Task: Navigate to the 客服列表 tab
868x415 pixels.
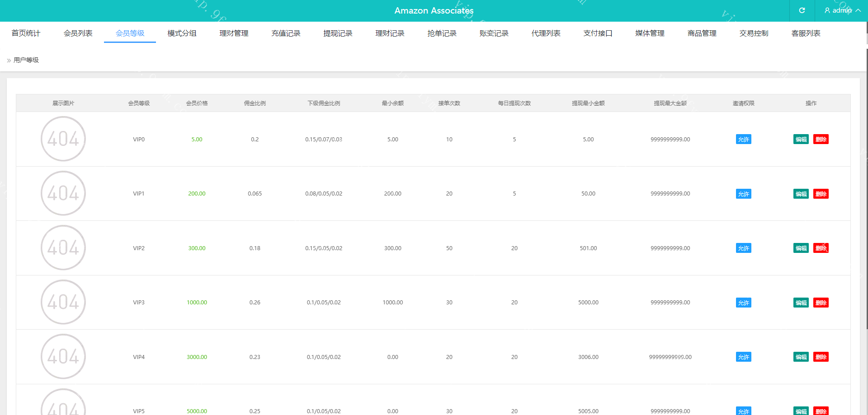Action: pyautogui.click(x=806, y=33)
